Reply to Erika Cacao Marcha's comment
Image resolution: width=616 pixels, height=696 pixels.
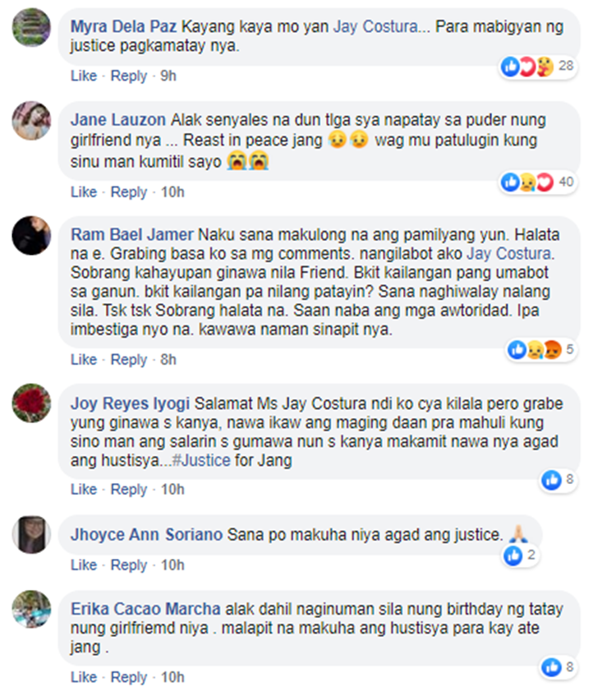(x=129, y=677)
